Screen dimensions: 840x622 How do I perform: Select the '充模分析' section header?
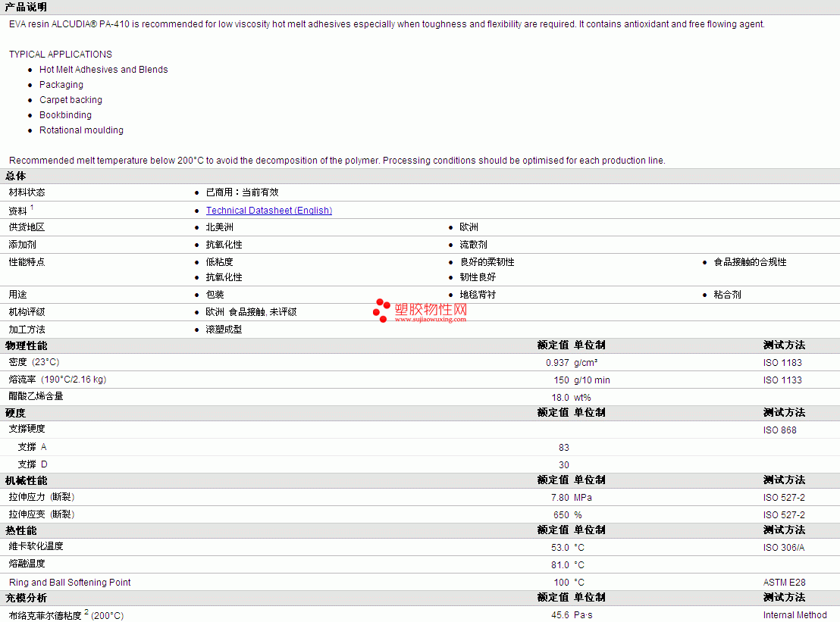coord(27,598)
